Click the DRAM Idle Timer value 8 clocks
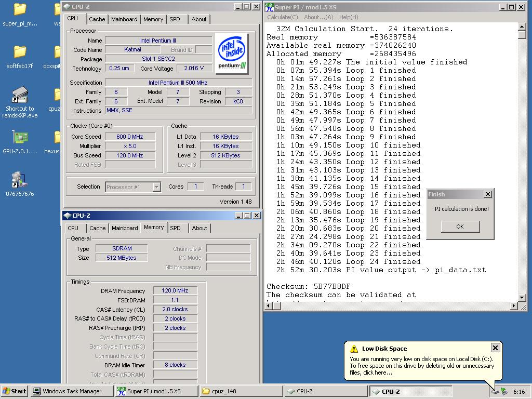The image size is (532, 399). coord(175,365)
